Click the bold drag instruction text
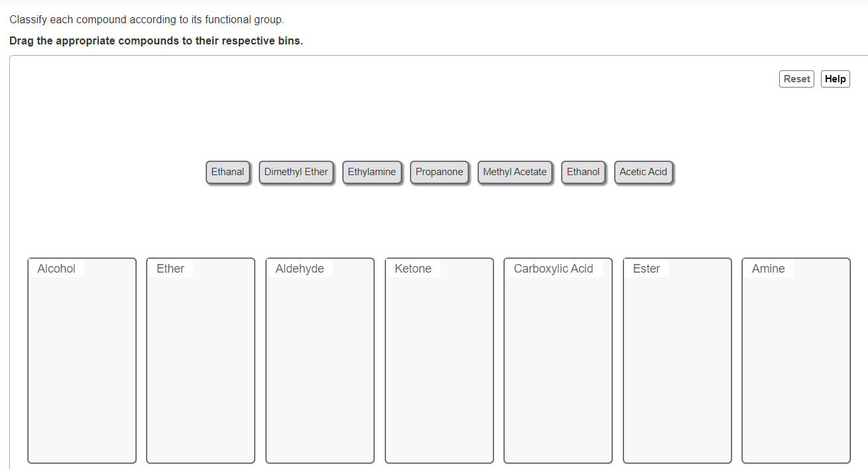 (156, 40)
